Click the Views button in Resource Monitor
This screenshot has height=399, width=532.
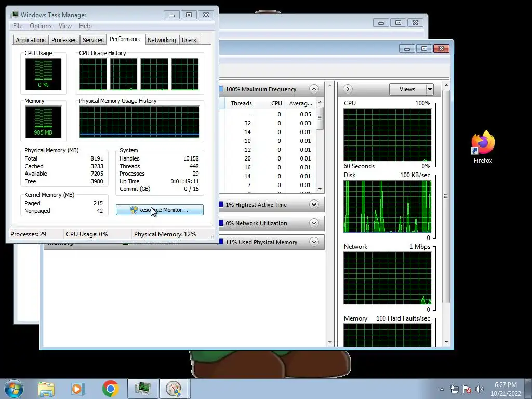(407, 89)
